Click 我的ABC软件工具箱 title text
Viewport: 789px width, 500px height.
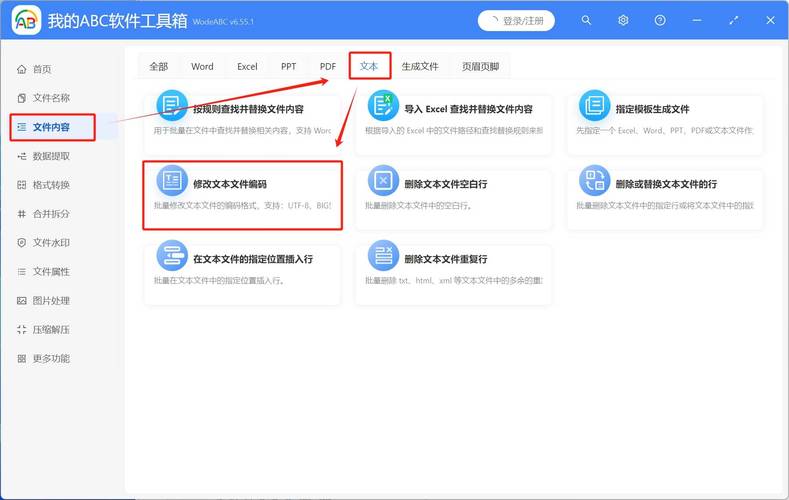point(117,21)
